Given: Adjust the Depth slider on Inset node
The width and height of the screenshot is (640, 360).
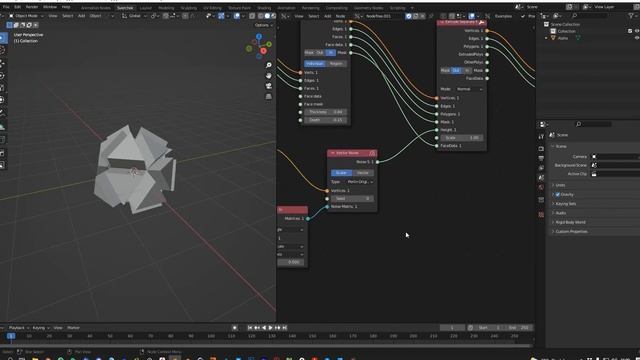Looking at the screenshot, I should coord(326,120).
